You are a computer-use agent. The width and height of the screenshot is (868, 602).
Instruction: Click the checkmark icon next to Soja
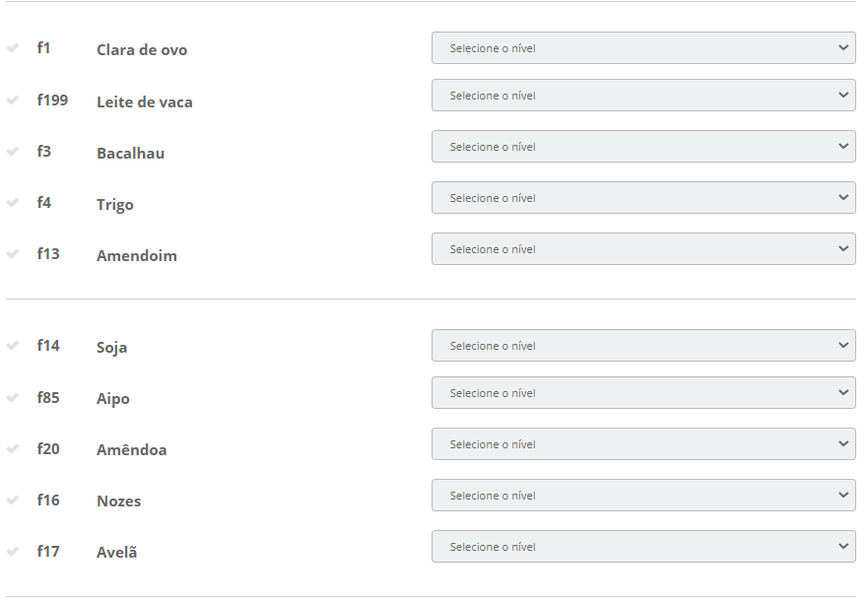coord(13,346)
